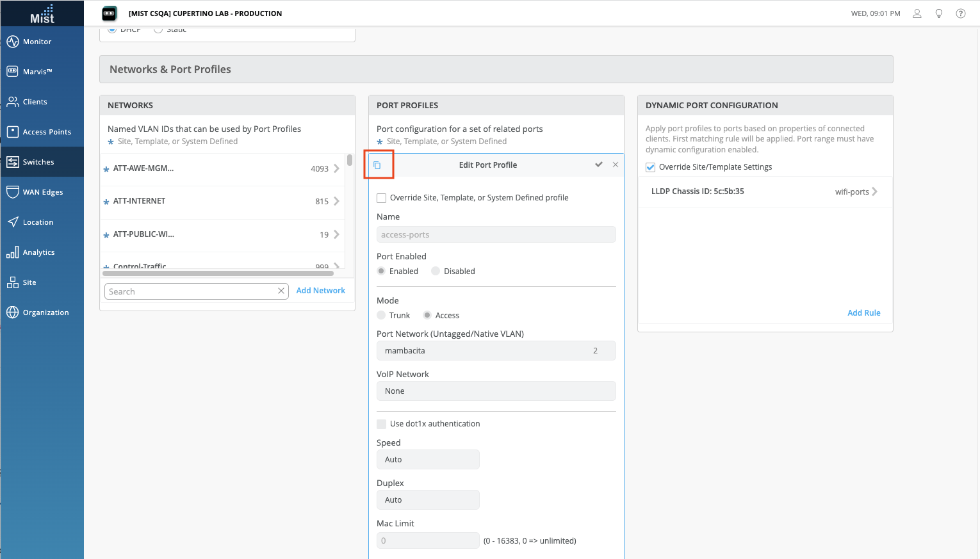The image size is (980, 559).
Task: Uncheck Override Site/Template Settings
Action: 651,167
